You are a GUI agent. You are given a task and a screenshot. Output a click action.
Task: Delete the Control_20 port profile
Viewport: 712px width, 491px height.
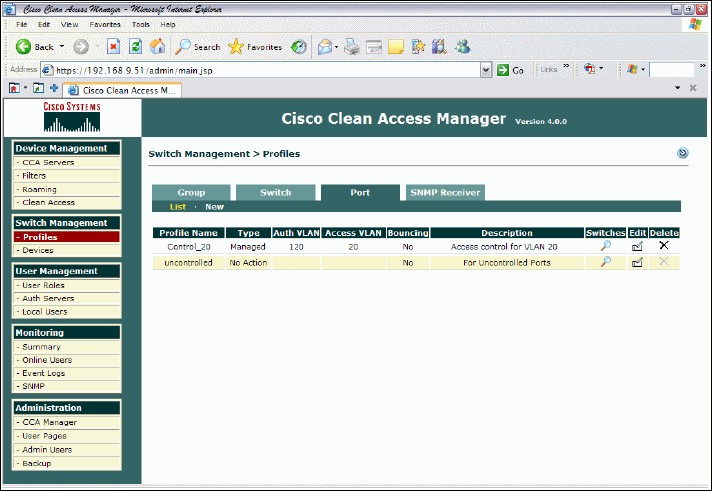[x=663, y=246]
